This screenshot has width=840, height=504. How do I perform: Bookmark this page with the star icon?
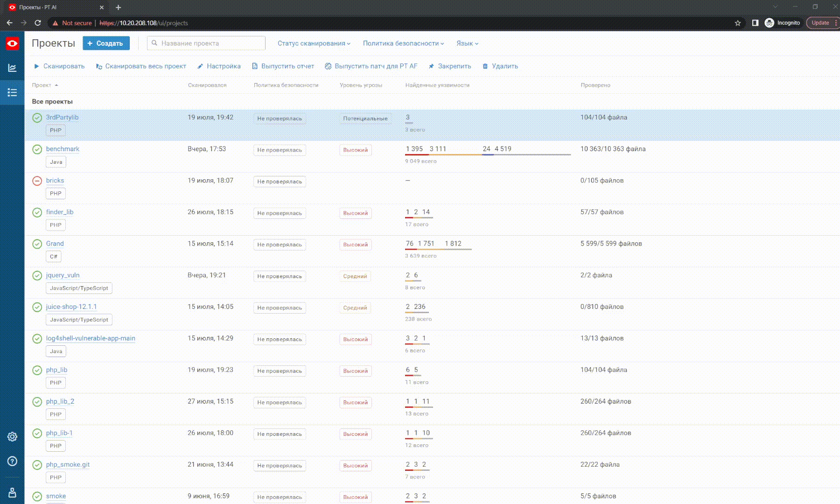coord(738,23)
